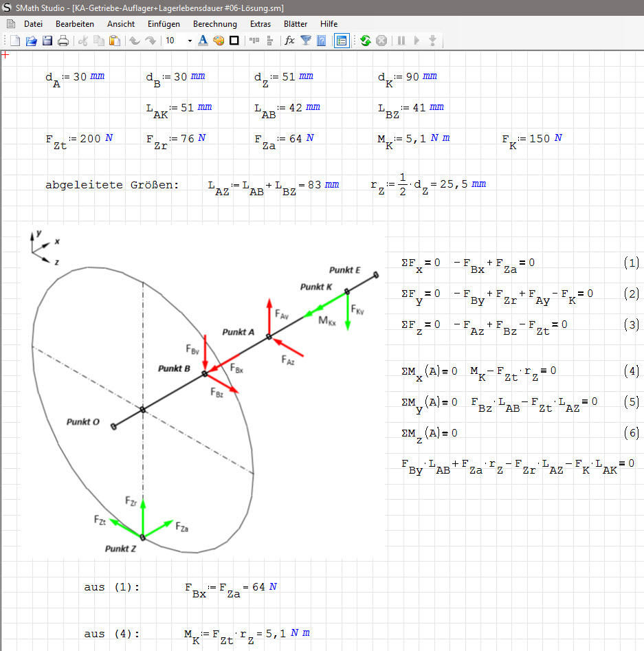Click the funnel filter toolbar icon
Image resolution: width=644 pixels, height=651 pixels.
coord(306,41)
